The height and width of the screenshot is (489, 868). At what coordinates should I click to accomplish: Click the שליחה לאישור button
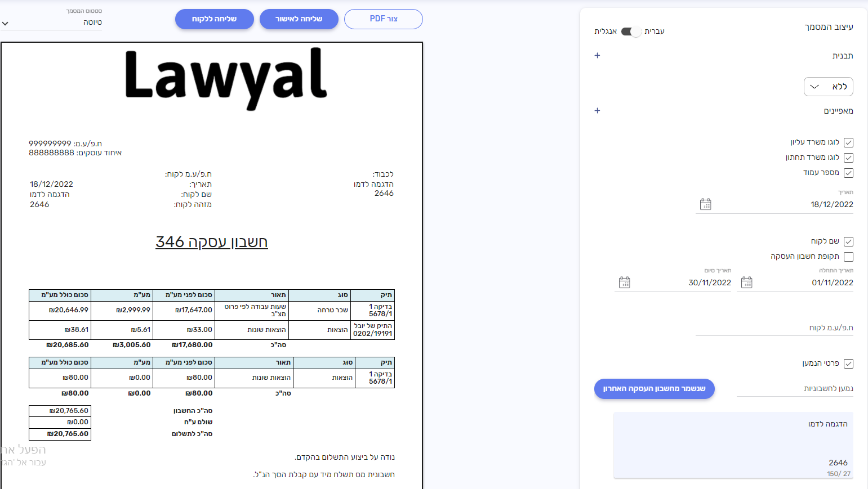[299, 19]
